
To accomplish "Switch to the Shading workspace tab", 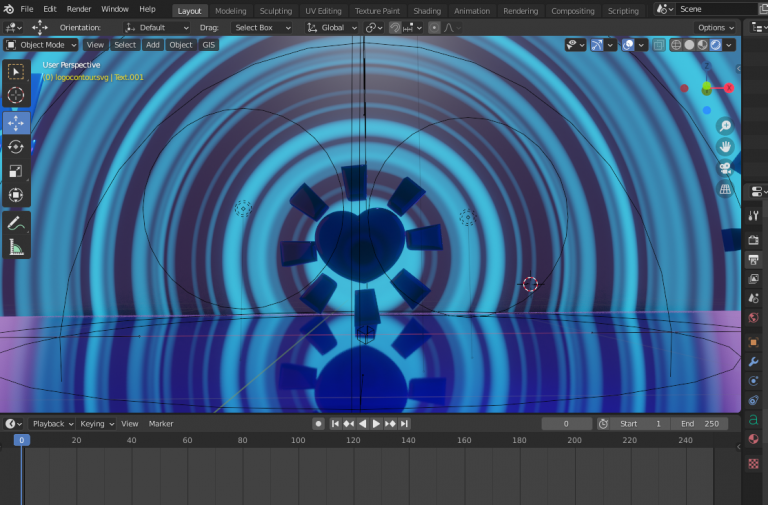I will [x=427, y=11].
